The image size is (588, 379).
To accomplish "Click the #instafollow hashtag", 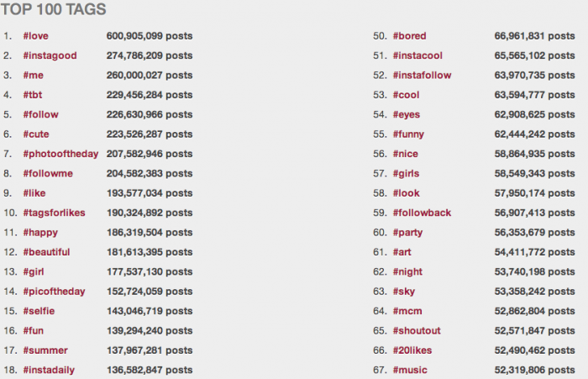I will pos(422,76).
